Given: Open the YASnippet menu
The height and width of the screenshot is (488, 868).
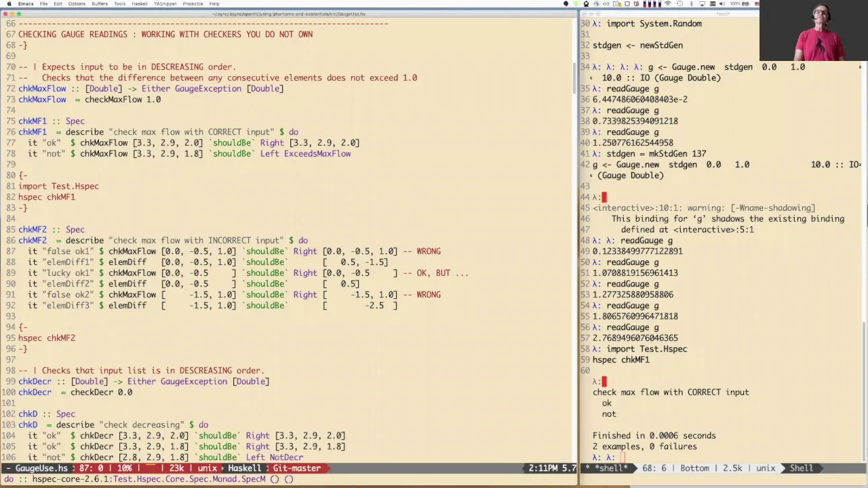Looking at the screenshot, I should 165,3.
